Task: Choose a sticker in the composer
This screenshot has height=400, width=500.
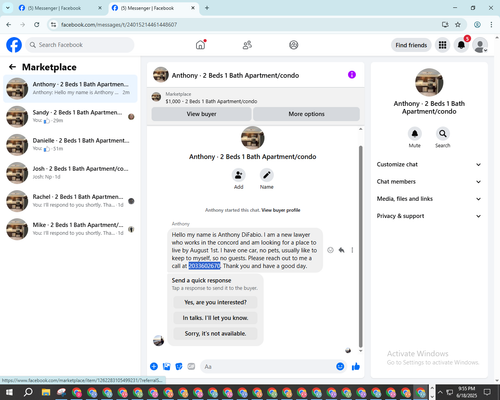Action: [x=179, y=367]
